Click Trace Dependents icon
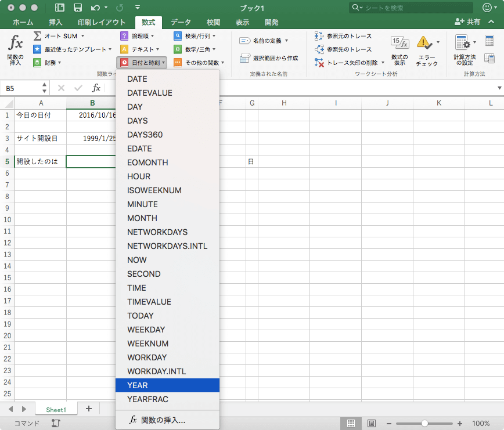Screen dimensions: 504x430 tap(319, 49)
